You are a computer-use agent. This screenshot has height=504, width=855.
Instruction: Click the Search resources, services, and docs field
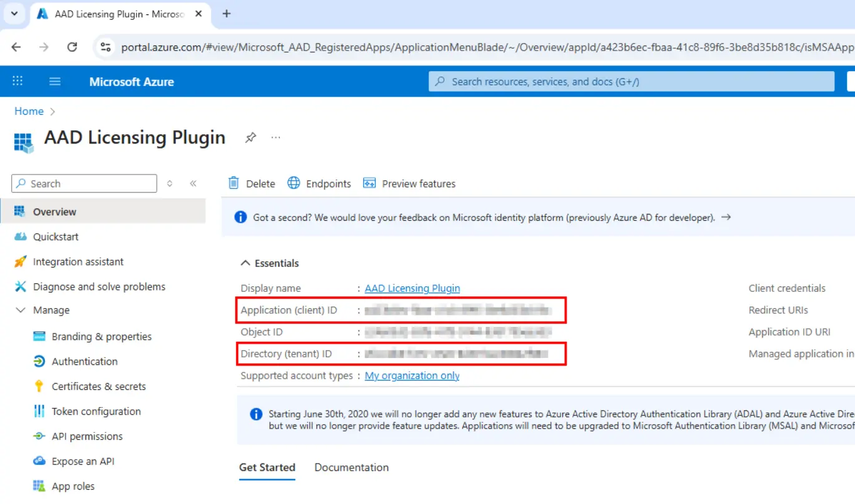coord(630,82)
